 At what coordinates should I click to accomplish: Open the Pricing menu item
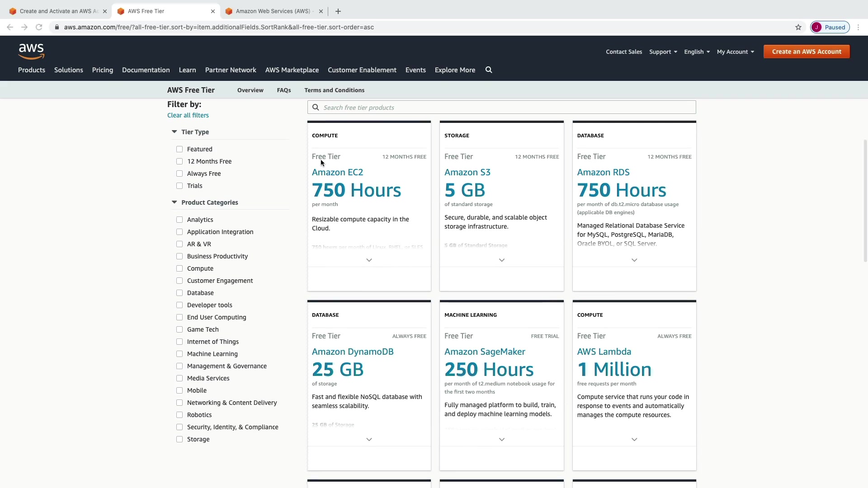[103, 70]
